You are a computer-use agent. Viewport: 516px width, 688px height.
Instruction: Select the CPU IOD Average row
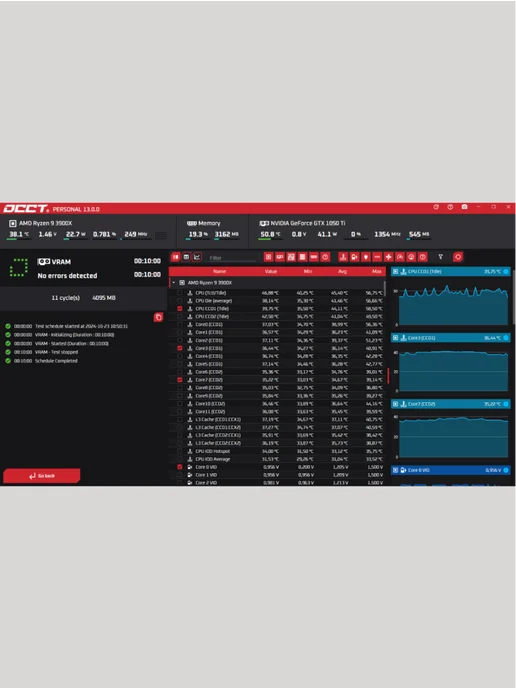pos(277,459)
